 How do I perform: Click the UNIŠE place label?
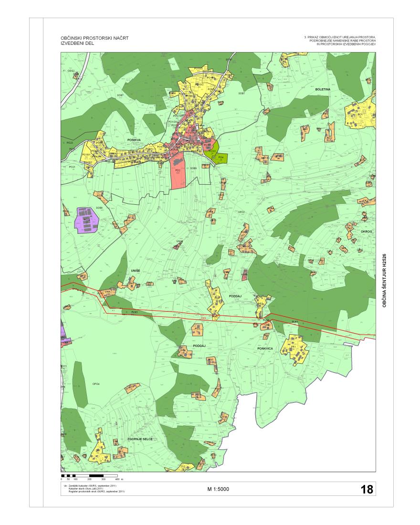point(135,271)
